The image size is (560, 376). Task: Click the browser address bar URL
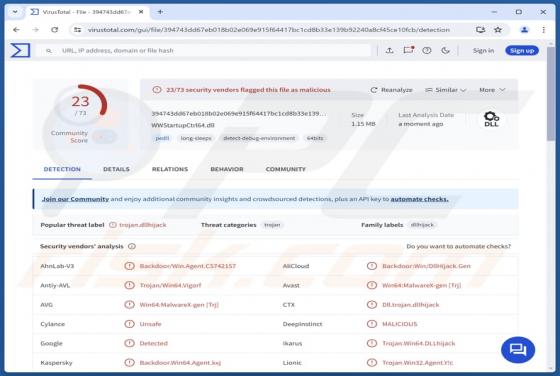[x=269, y=30]
